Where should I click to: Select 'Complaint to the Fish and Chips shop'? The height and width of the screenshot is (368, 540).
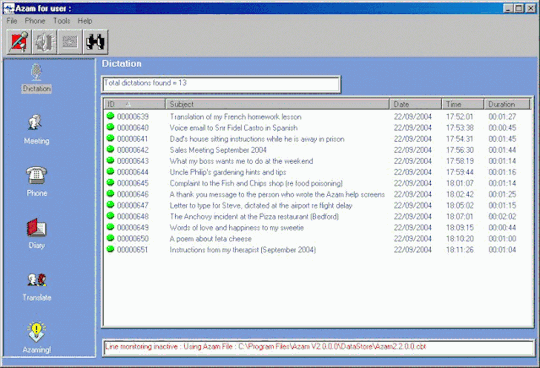point(256,183)
